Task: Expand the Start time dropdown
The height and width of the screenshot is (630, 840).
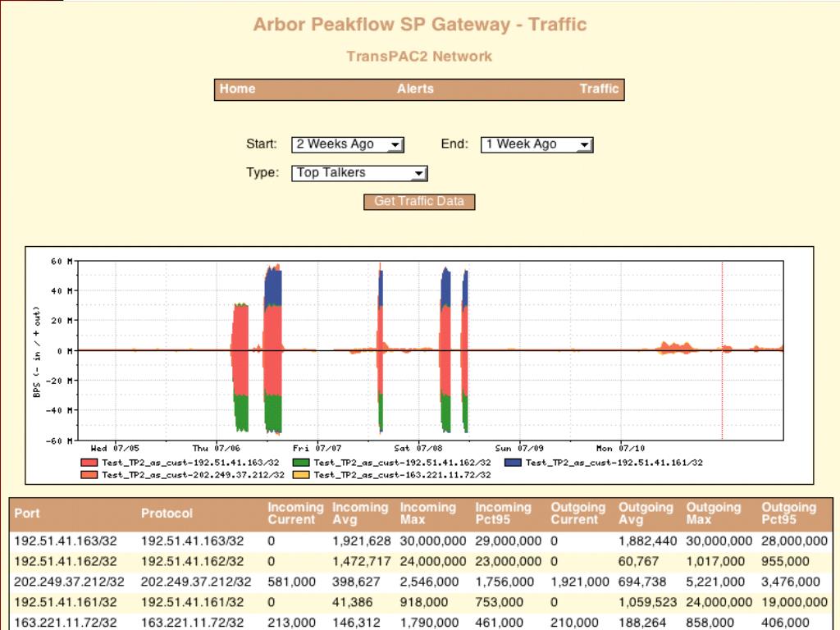Action: (348, 144)
